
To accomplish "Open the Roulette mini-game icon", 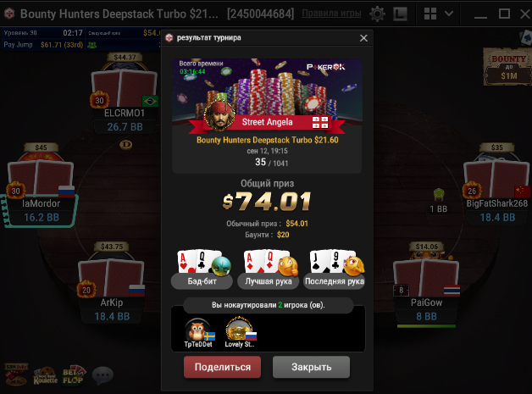I will tap(45, 375).
